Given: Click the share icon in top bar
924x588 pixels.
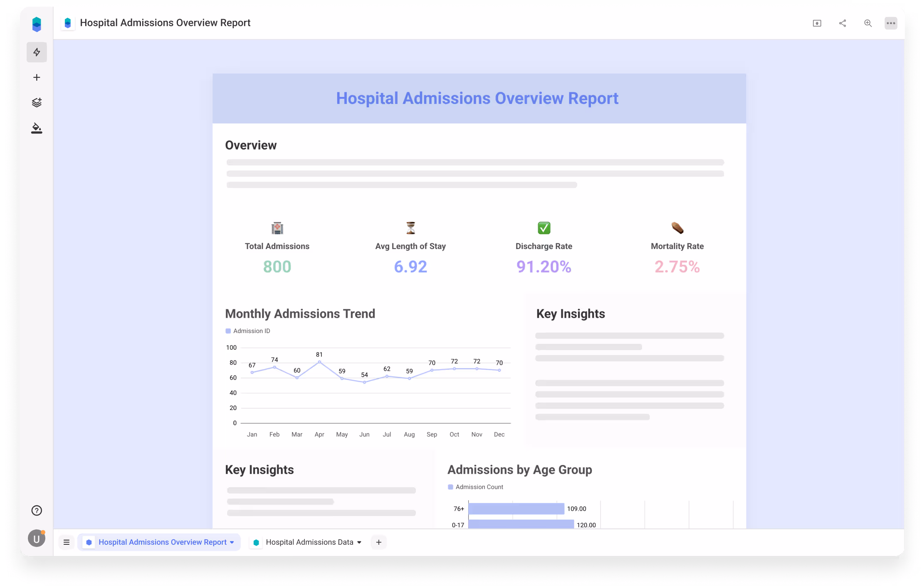Looking at the screenshot, I should tap(842, 23).
